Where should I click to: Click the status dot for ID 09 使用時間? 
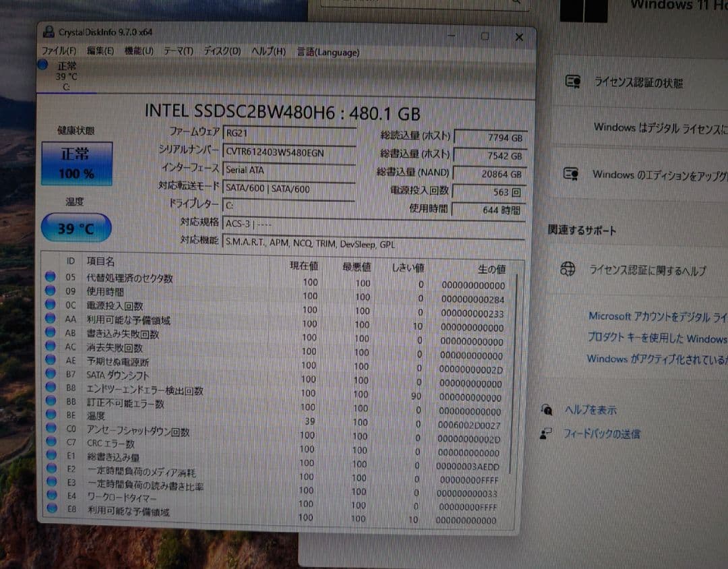[50, 291]
